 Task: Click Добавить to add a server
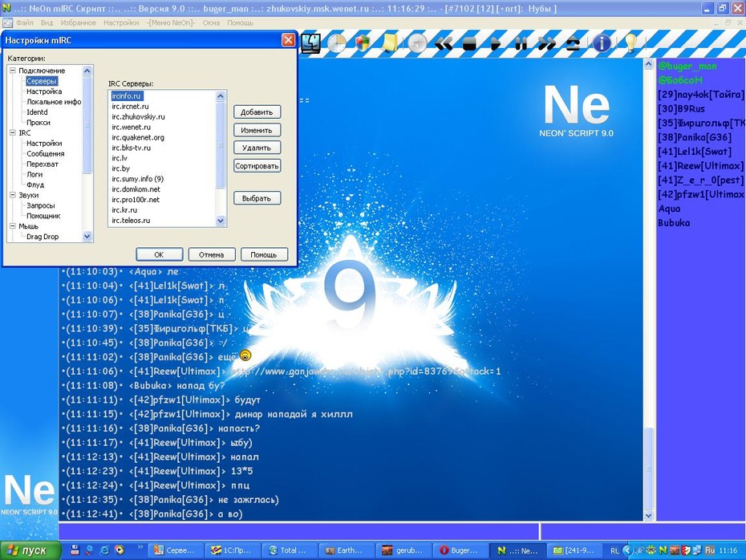pos(257,112)
